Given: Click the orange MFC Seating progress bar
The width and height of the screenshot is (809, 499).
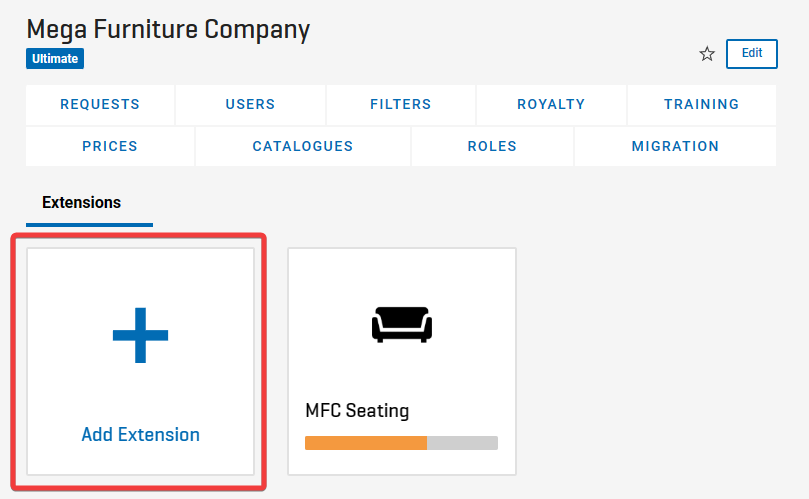Looking at the screenshot, I should [x=366, y=443].
